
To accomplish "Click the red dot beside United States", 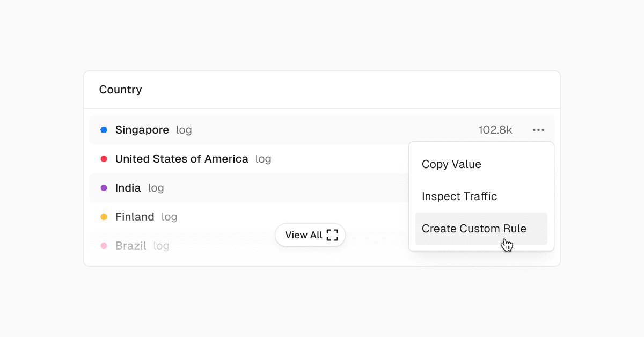I will [x=104, y=159].
